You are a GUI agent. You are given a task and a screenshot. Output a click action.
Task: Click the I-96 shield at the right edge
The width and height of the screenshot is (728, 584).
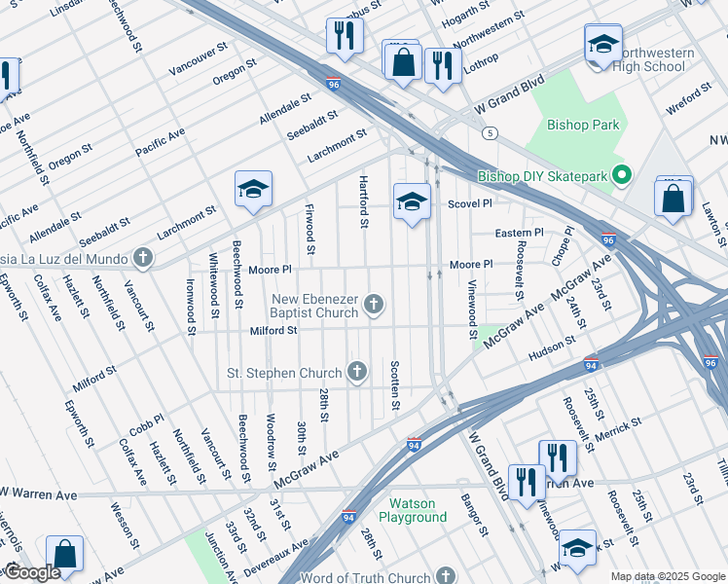click(710, 362)
